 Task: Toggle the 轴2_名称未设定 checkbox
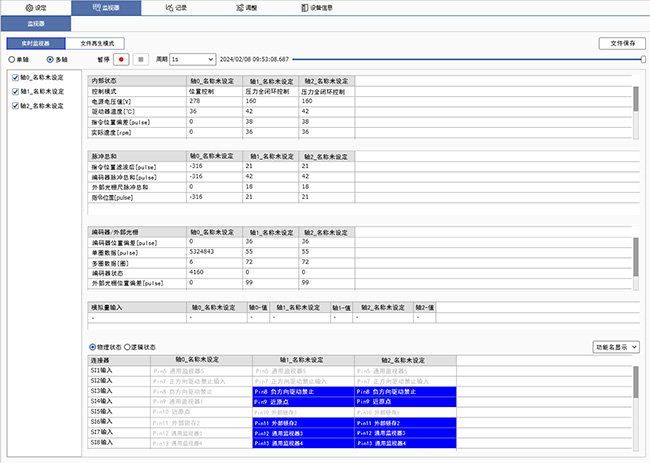click(13, 105)
